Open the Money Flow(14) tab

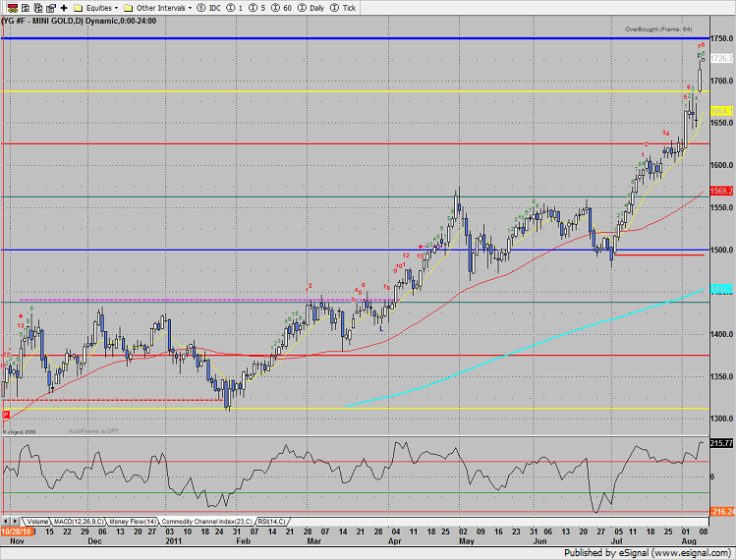click(133, 522)
